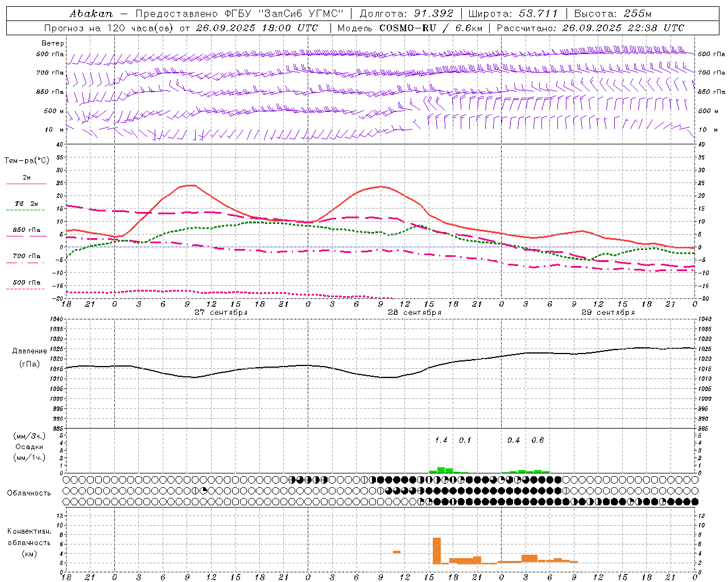This screenshot has width=728, height=582.
Task: Select the "Модель COSMO-RU / 6.6км" model text
Action: [410, 28]
